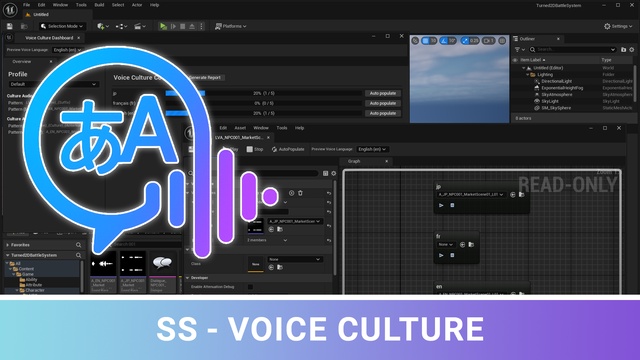Toggle Enable Attenuation Debug checkbox
640x360 pixels.
point(250,287)
